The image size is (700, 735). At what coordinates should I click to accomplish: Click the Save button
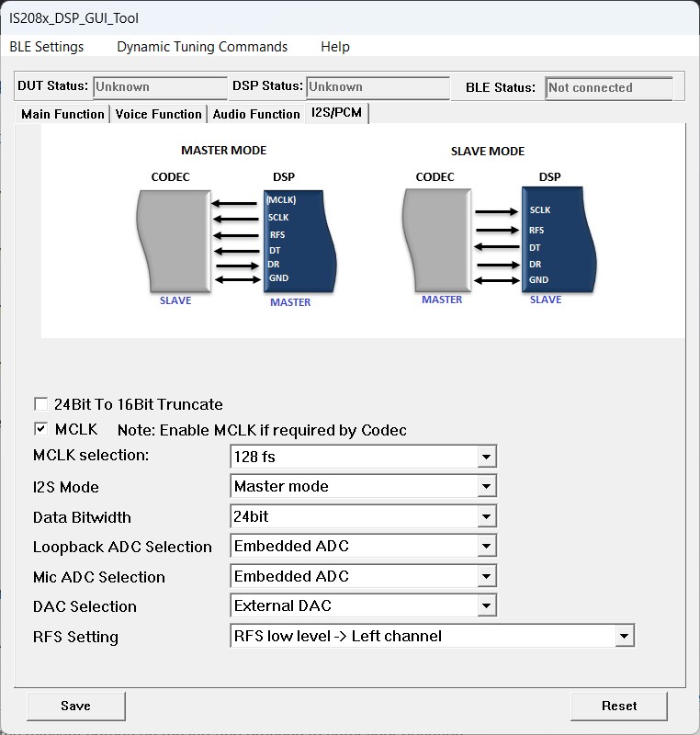point(76,706)
